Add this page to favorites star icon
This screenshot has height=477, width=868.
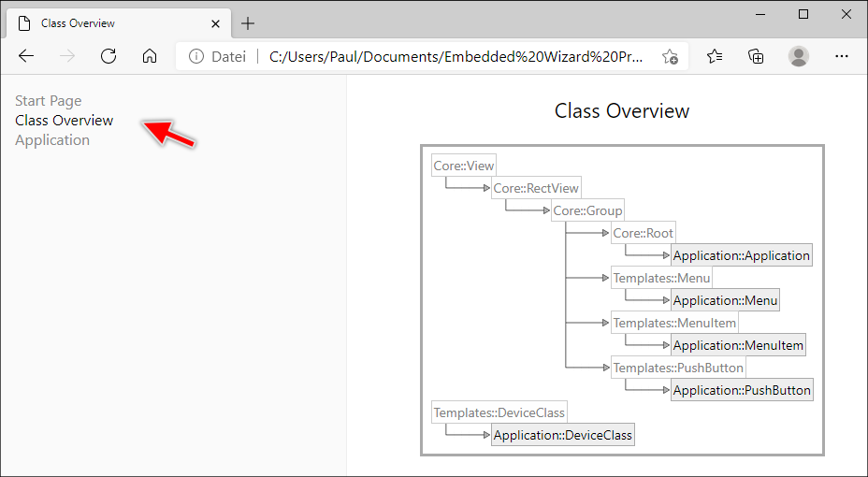click(x=670, y=56)
